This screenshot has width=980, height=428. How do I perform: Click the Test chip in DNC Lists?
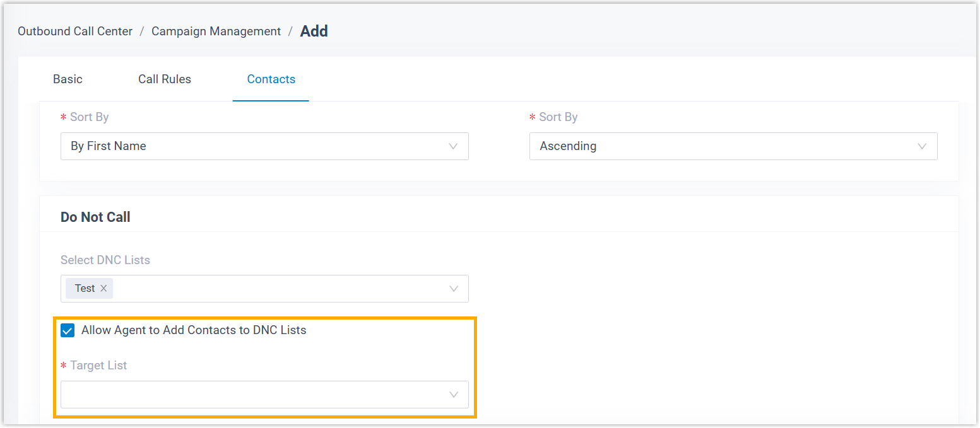tap(85, 289)
